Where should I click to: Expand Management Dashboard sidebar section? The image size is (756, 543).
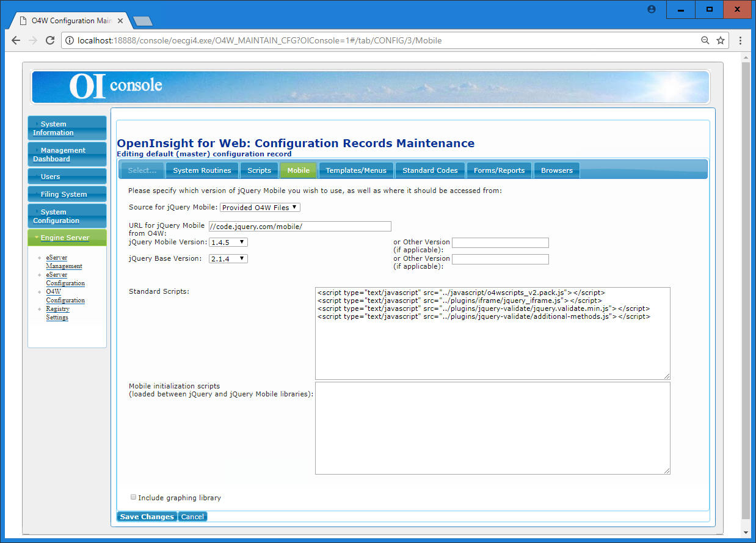coord(67,155)
